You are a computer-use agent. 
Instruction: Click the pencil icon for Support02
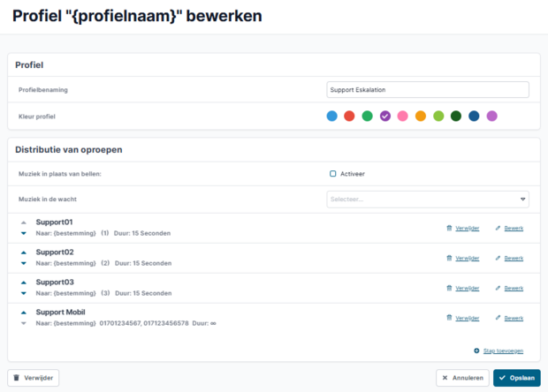[x=498, y=258]
